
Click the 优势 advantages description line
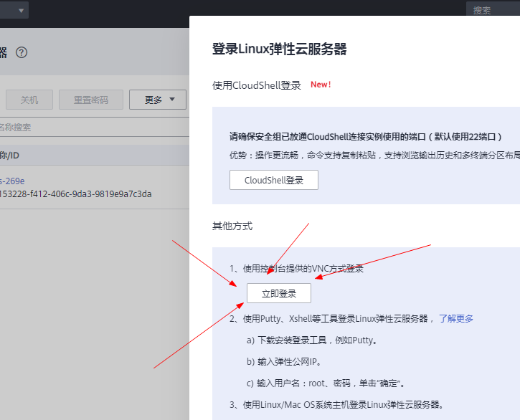(374, 155)
